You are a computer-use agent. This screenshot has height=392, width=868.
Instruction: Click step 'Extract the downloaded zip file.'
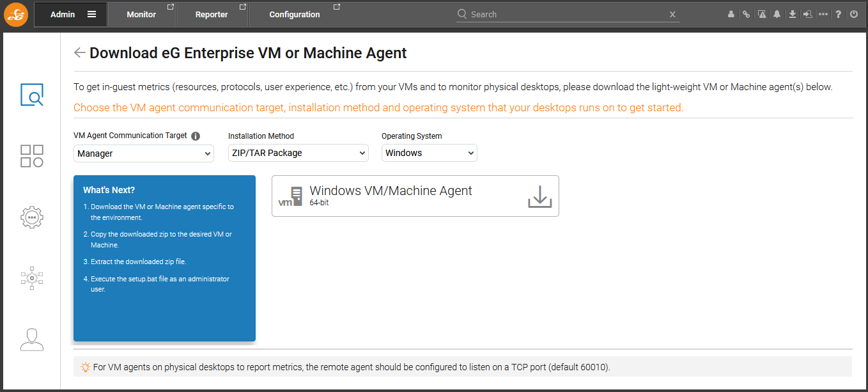click(x=139, y=262)
